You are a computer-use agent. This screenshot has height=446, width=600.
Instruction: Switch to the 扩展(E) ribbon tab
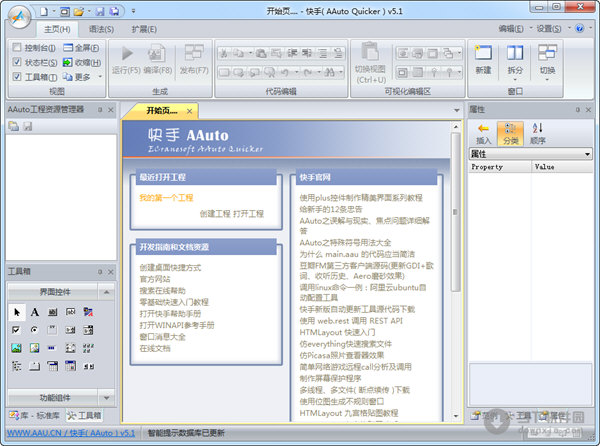pos(144,29)
